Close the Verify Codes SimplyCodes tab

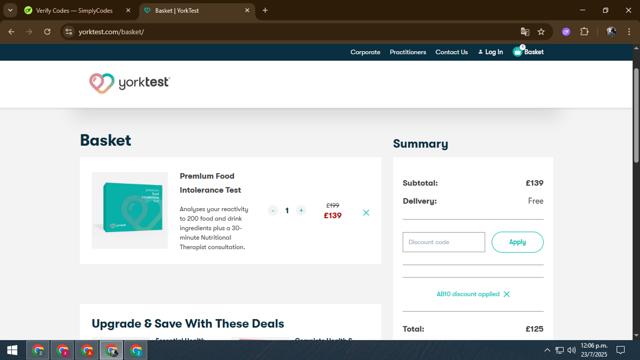(x=128, y=11)
